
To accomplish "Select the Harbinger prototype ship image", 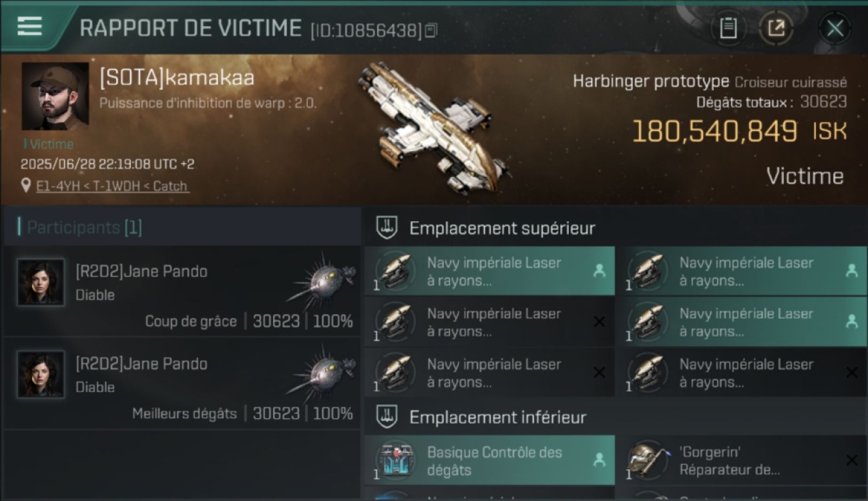I will 432,127.
